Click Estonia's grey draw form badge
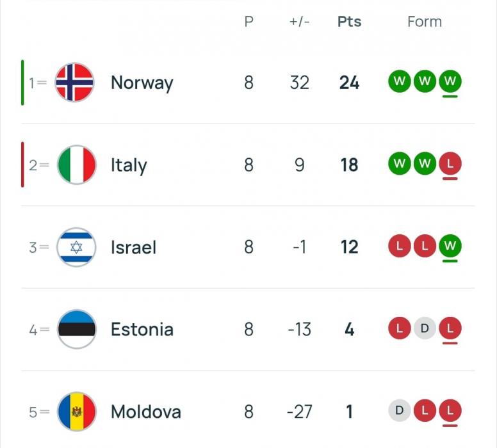 coord(425,329)
